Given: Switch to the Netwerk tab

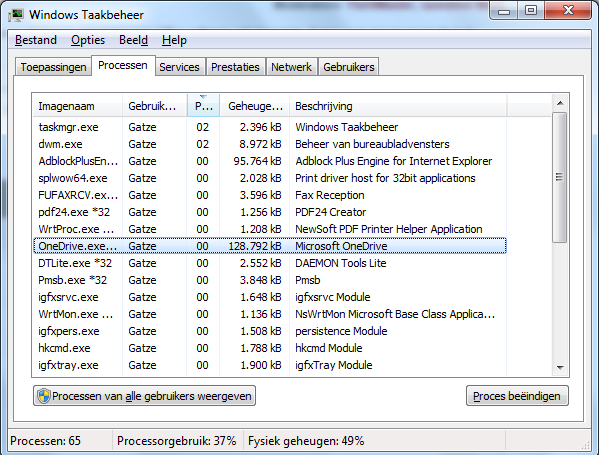Looking at the screenshot, I should point(291,67).
